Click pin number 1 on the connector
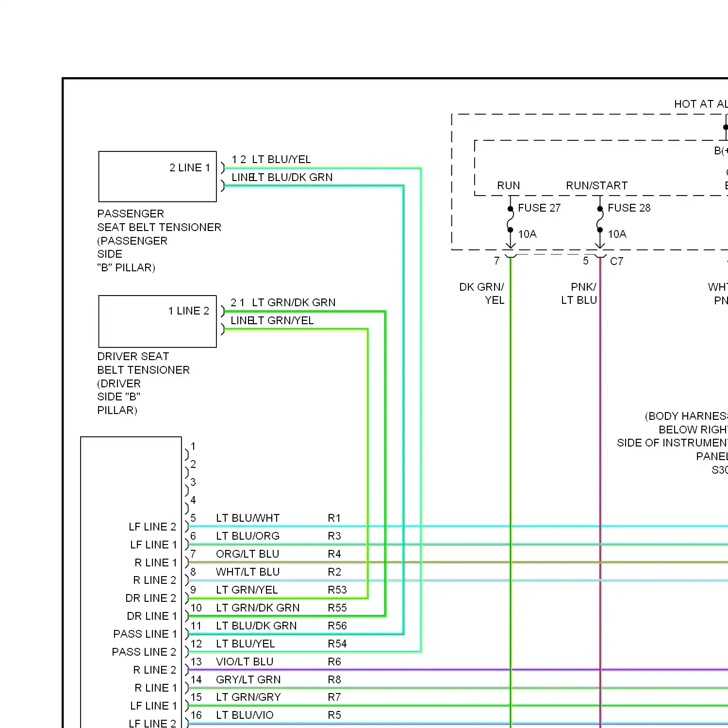The height and width of the screenshot is (728, 728). click(193, 446)
